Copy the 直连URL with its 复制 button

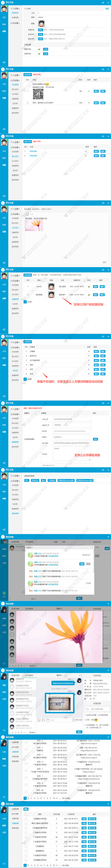pyautogui.click(x=40, y=39)
